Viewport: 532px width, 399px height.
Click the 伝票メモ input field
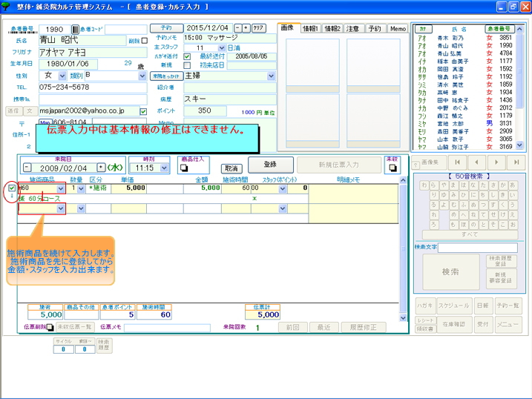coord(167,328)
